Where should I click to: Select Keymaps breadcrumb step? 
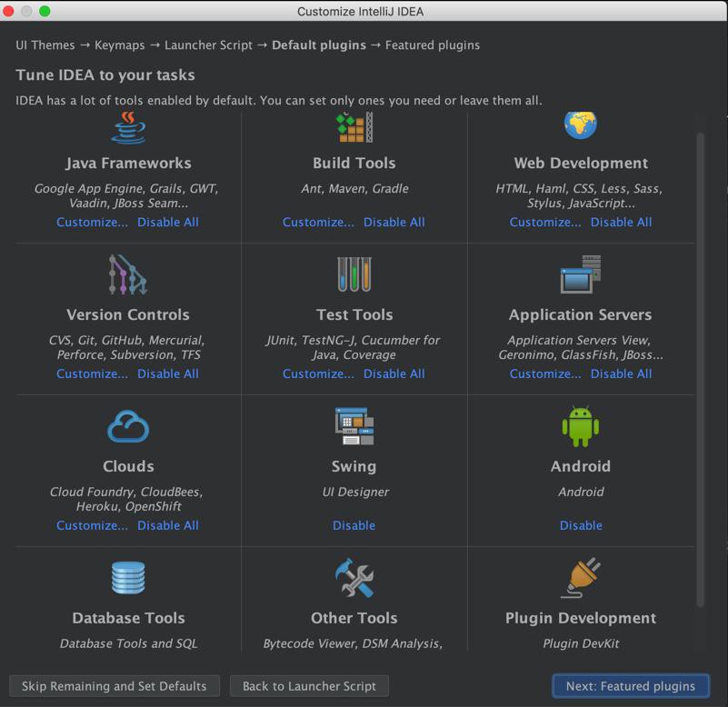pos(120,45)
